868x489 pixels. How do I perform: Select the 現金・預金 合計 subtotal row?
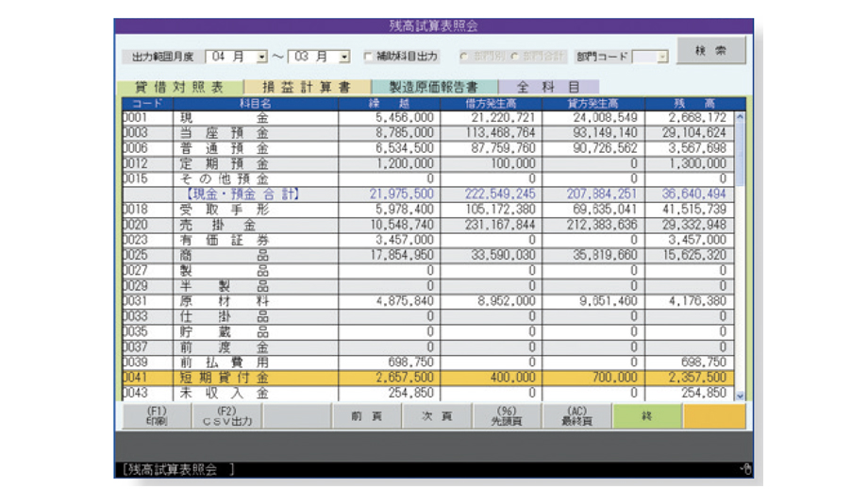pyautogui.click(x=428, y=194)
